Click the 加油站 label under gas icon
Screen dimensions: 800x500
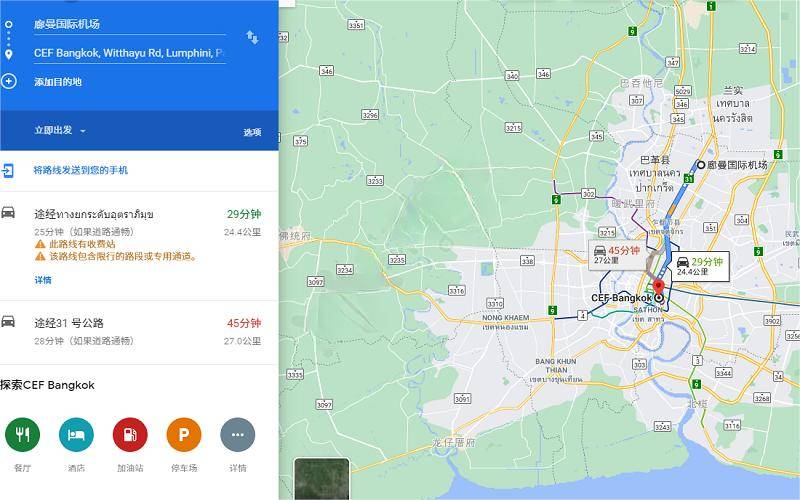(x=130, y=468)
